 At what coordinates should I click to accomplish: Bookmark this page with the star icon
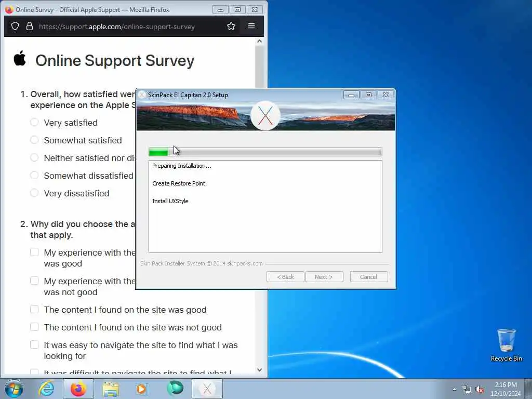point(231,26)
